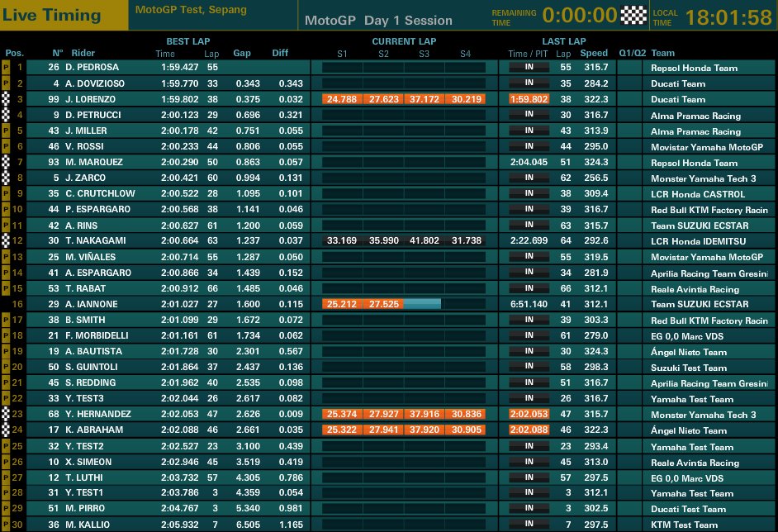The width and height of the screenshot is (778, 532).
Task: Click the Q1/Q2 column header
Action: click(632, 53)
